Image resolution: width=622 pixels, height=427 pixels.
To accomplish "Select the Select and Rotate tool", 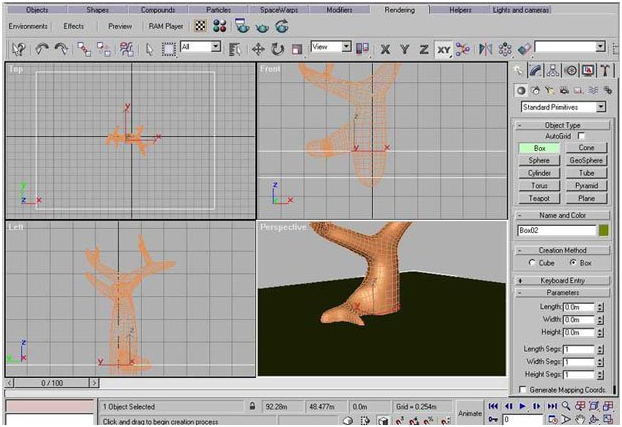I will tap(278, 50).
